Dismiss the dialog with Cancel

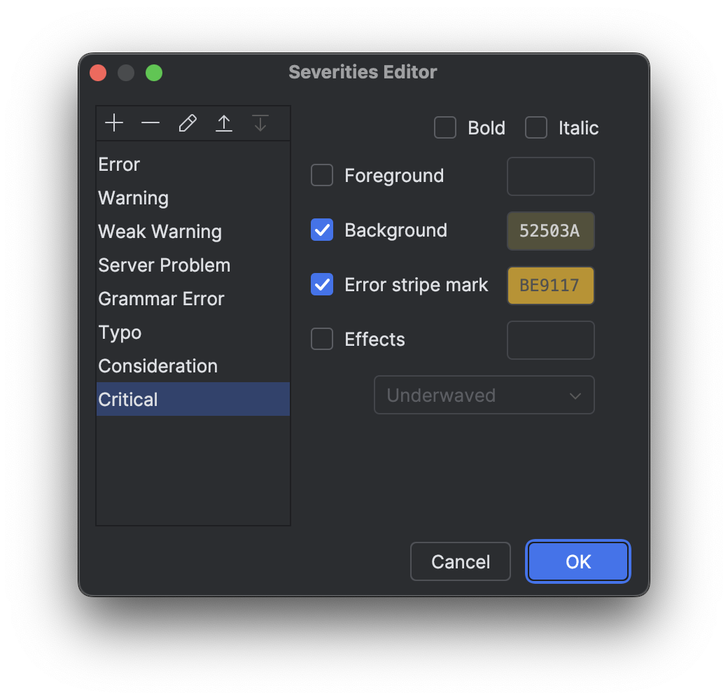460,561
